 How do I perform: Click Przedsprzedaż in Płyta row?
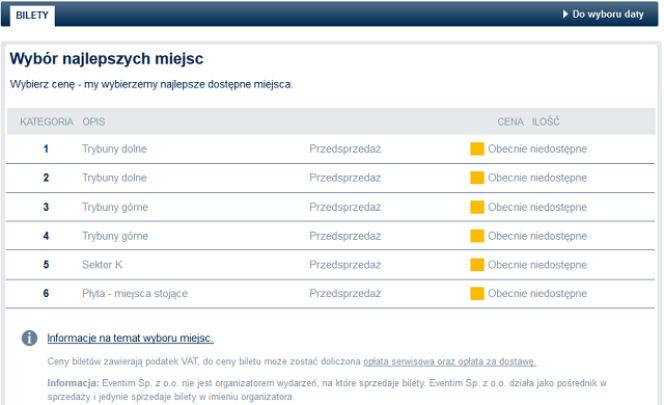(x=345, y=294)
